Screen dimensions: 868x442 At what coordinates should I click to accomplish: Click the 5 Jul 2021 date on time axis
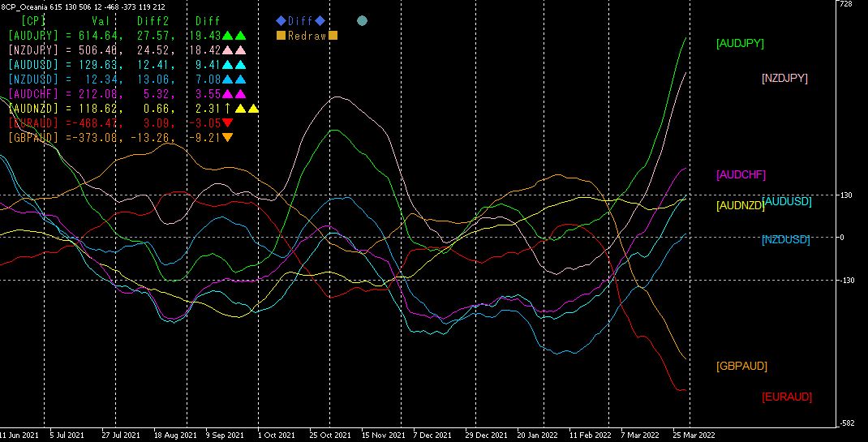[x=67, y=435]
